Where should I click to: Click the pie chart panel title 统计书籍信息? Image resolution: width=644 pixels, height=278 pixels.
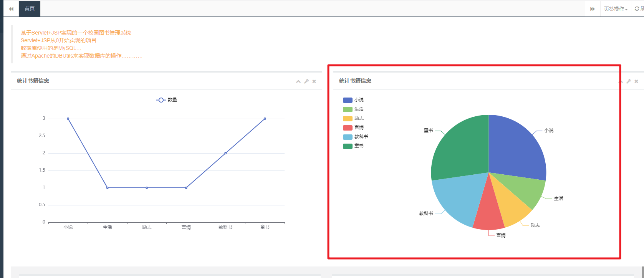tap(355, 81)
